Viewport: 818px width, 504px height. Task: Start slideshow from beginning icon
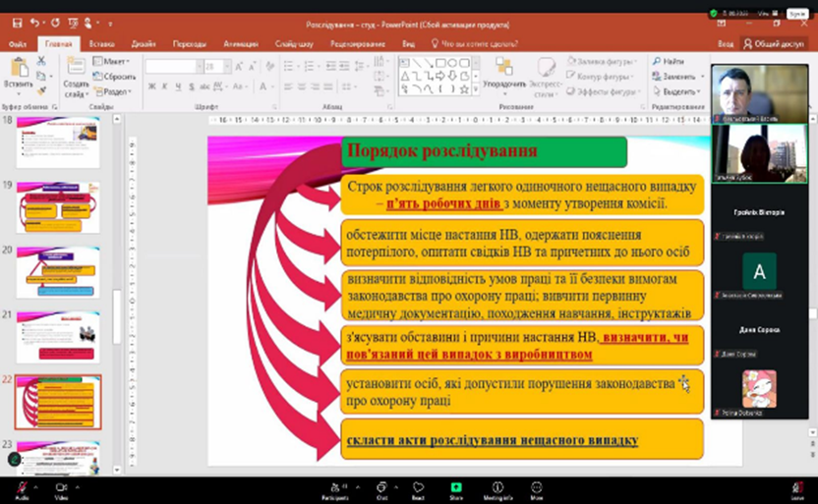click(73, 23)
